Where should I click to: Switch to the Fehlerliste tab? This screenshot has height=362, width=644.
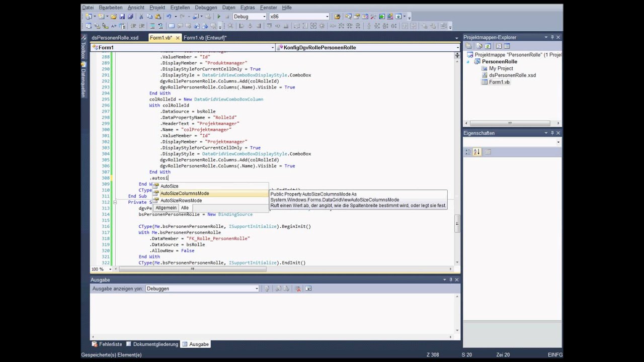[x=107, y=344]
